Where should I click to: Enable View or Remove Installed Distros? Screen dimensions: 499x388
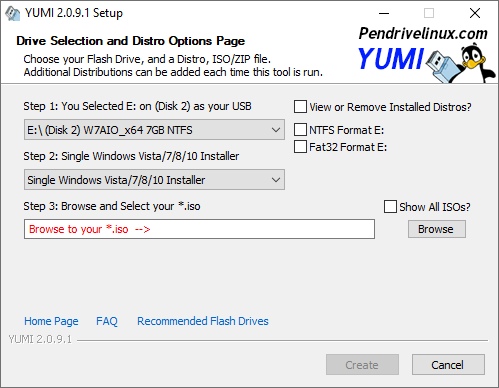(300, 107)
